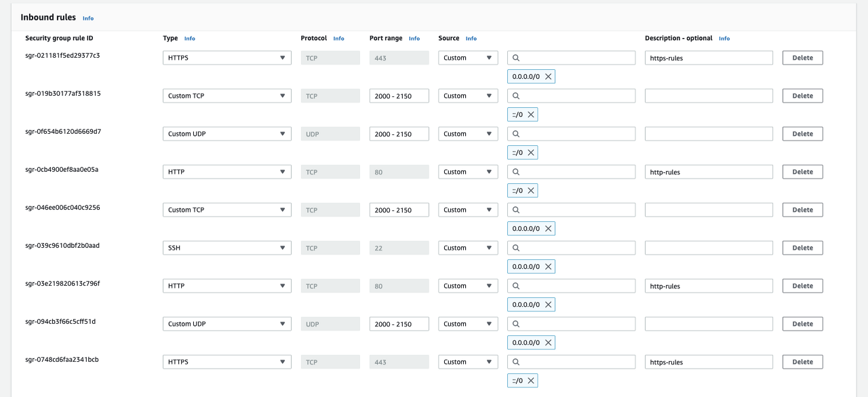Remove ::/0 tag from last HTTPS rule
This screenshot has width=868, height=397.
coord(531,381)
